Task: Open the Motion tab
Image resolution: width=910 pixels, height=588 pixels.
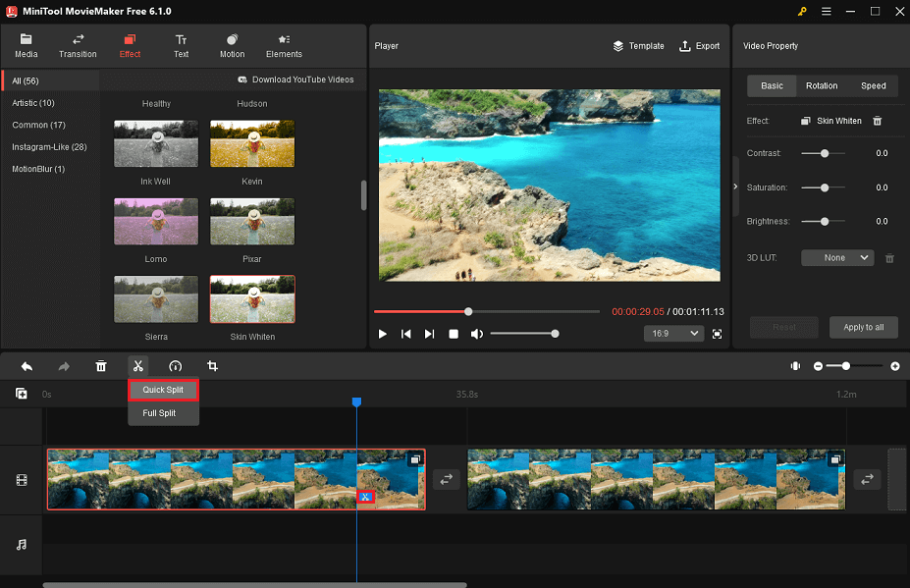Action: (232, 46)
